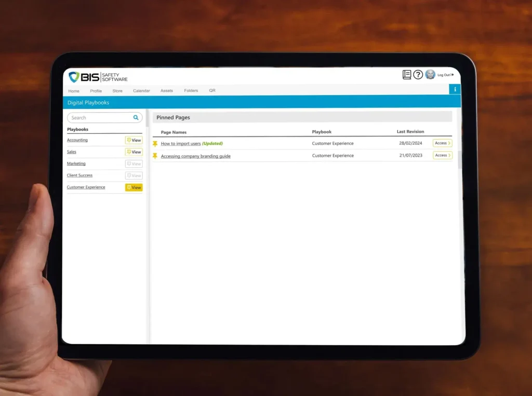532x396 pixels.
Task: Open the Assets menu item
Action: click(x=167, y=91)
